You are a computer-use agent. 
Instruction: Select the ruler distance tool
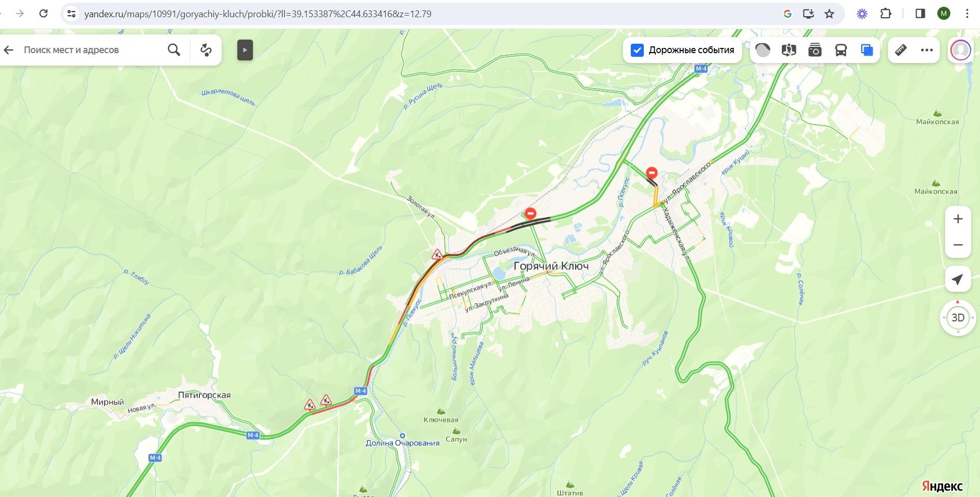pos(901,50)
